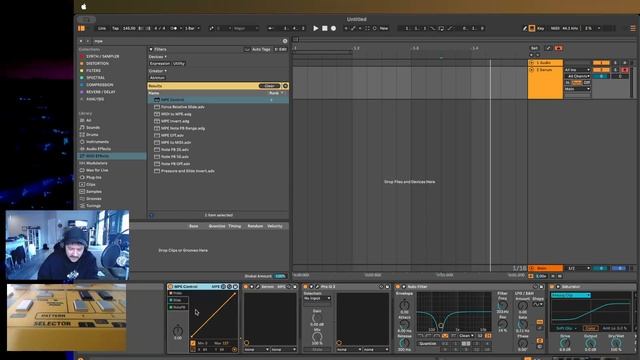Toggle Draw Mode pencil icon
640x360 pixels.
point(524,28)
